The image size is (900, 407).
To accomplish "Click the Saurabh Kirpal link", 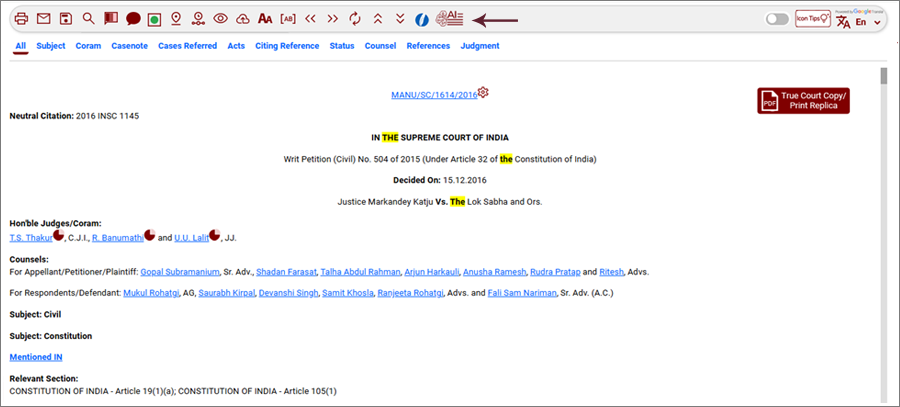I will [226, 293].
